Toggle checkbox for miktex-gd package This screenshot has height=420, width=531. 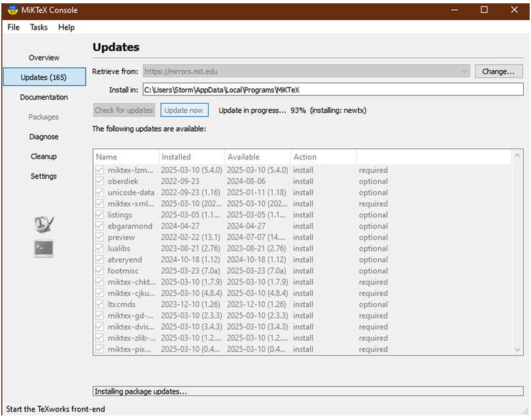(x=99, y=315)
